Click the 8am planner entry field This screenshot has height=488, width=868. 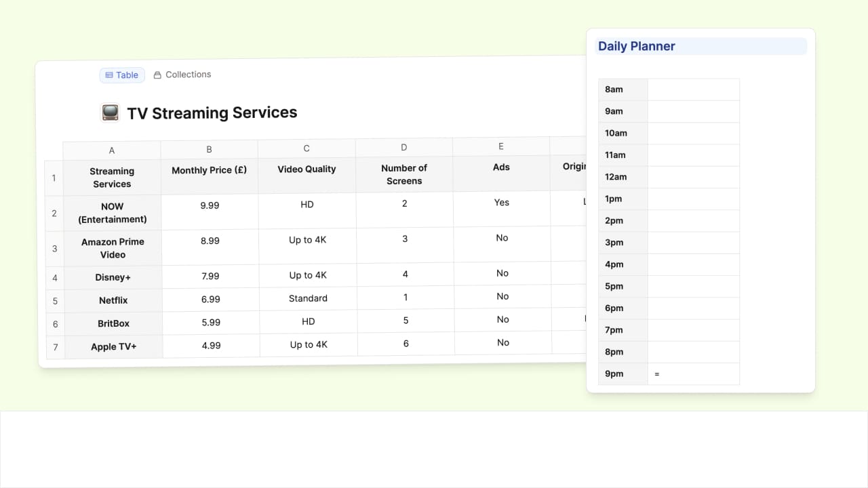pyautogui.click(x=693, y=89)
